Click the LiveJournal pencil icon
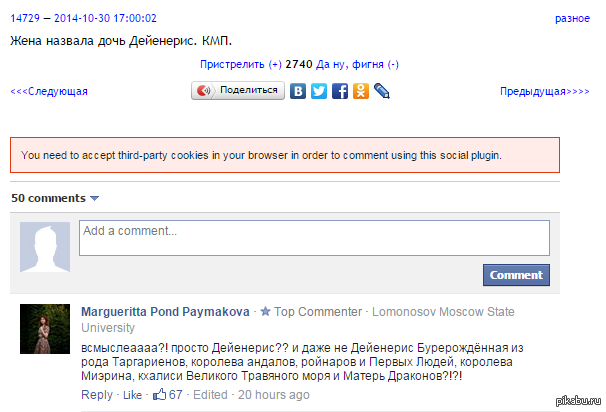Image resolution: width=606 pixels, height=412 pixels. [381, 91]
